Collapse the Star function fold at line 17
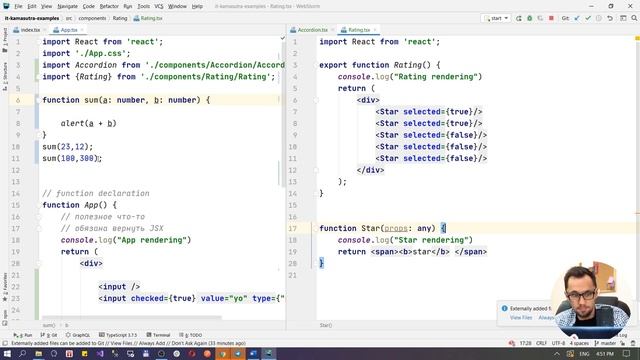640x360 pixels. click(x=316, y=229)
